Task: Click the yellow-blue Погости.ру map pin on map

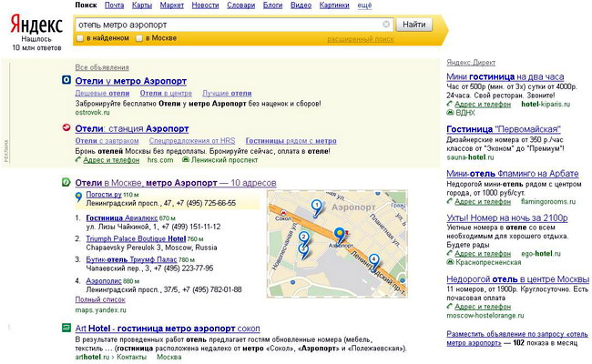Action: tap(340, 235)
